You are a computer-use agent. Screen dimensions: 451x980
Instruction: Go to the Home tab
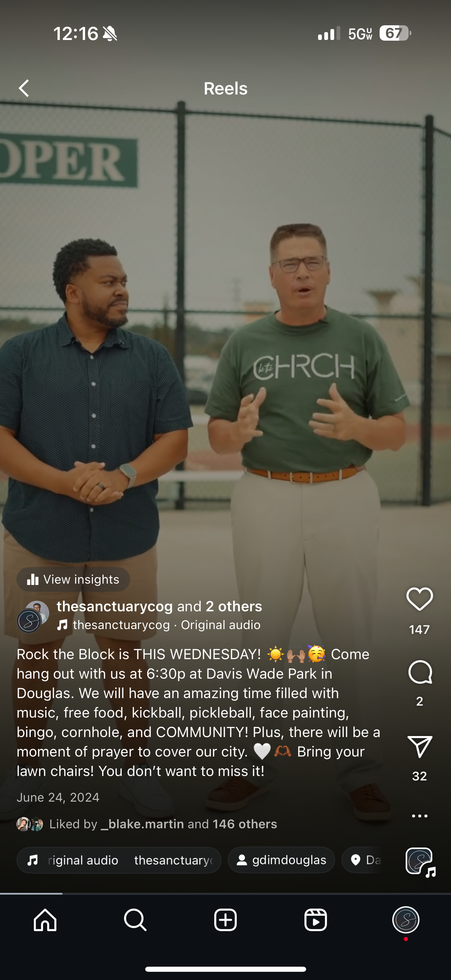tap(45, 920)
